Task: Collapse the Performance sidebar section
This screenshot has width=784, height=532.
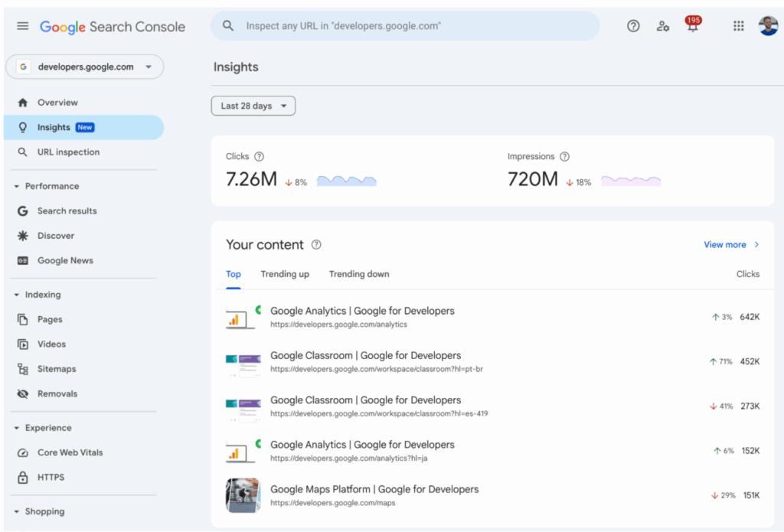Action: coord(18,187)
